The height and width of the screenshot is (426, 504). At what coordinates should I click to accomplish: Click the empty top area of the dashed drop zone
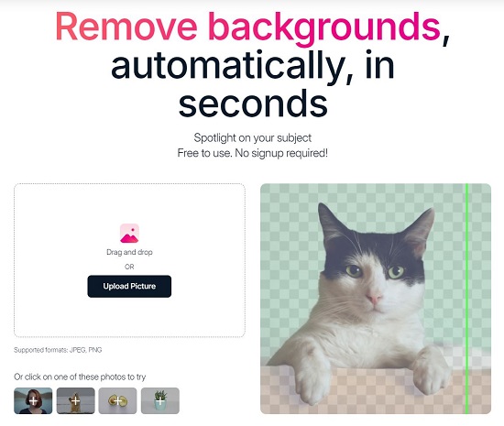coord(129,202)
